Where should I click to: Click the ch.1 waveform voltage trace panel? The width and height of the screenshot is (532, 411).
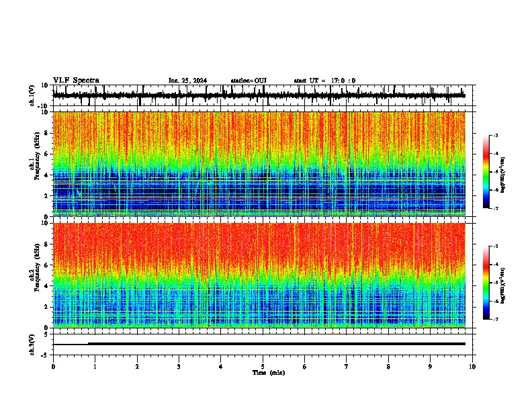[x=264, y=95]
